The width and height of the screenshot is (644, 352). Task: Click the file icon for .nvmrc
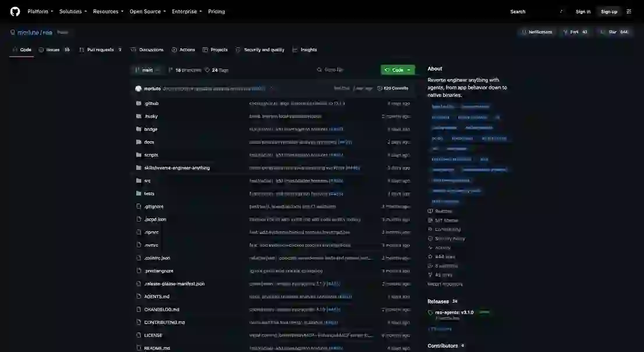139,245
